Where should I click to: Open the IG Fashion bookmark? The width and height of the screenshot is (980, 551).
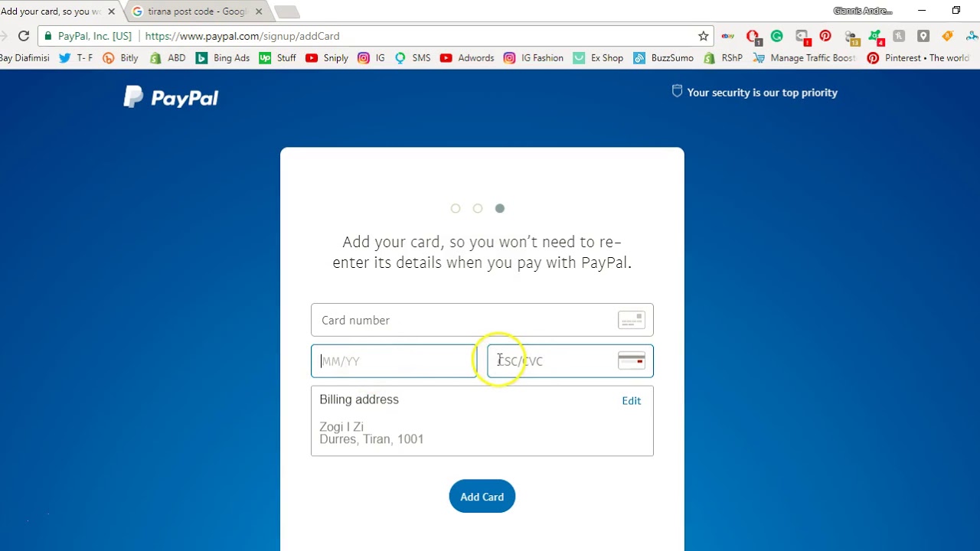tap(534, 57)
